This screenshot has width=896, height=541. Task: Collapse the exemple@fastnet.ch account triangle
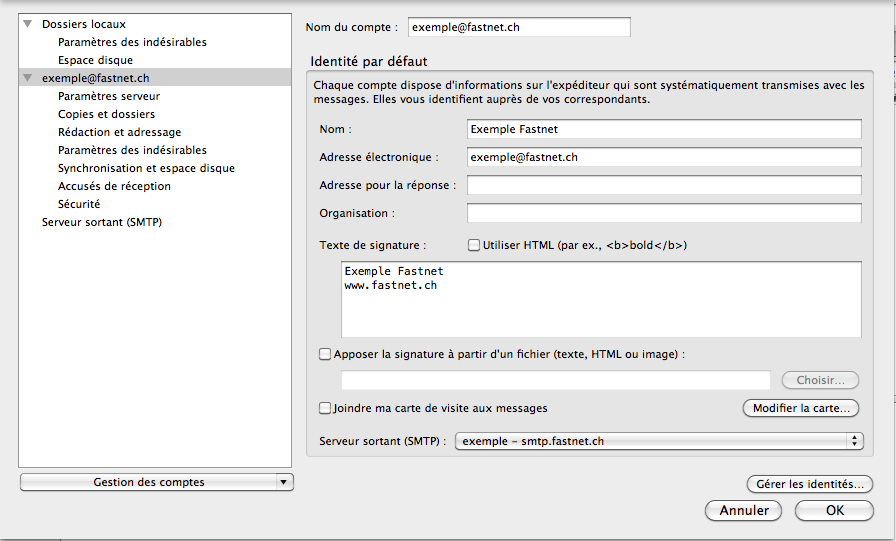[27, 78]
